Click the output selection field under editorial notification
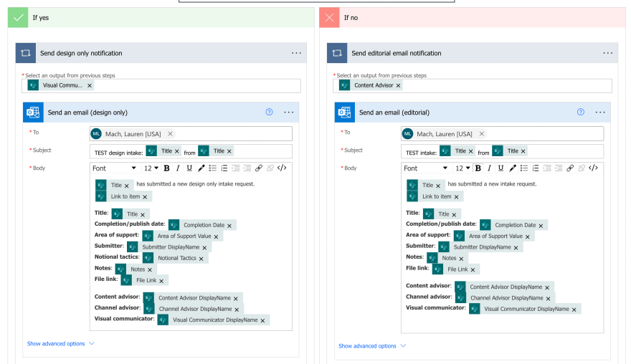The image size is (631, 364). tap(473, 86)
